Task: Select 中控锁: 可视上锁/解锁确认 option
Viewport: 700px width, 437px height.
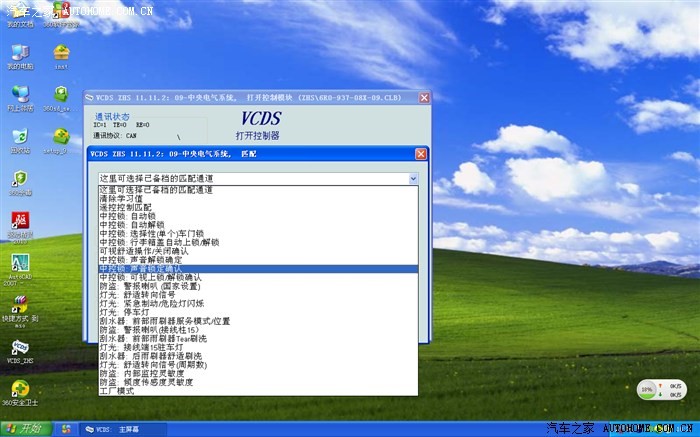Action: point(258,277)
